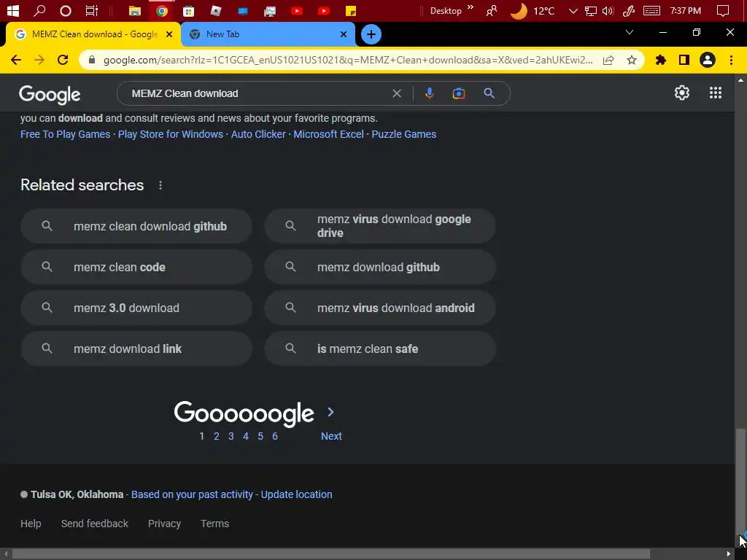Viewport: 747px width, 560px height.
Task: Share this page via address bar icon
Action: point(608,60)
